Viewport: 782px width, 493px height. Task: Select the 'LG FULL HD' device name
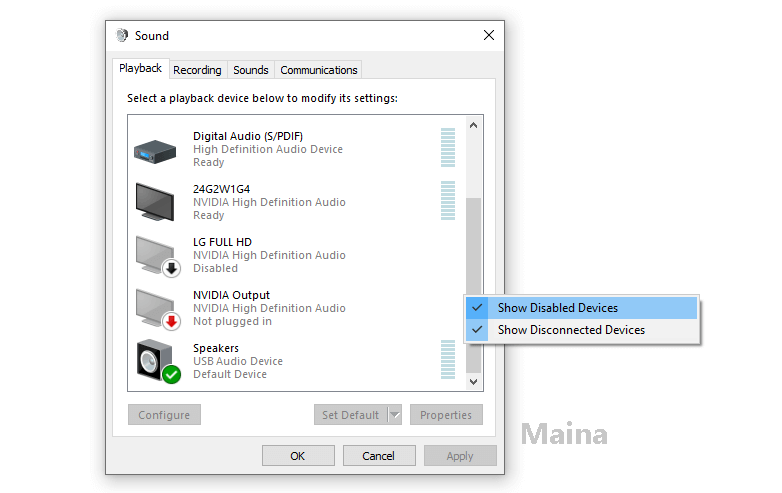click(x=222, y=242)
